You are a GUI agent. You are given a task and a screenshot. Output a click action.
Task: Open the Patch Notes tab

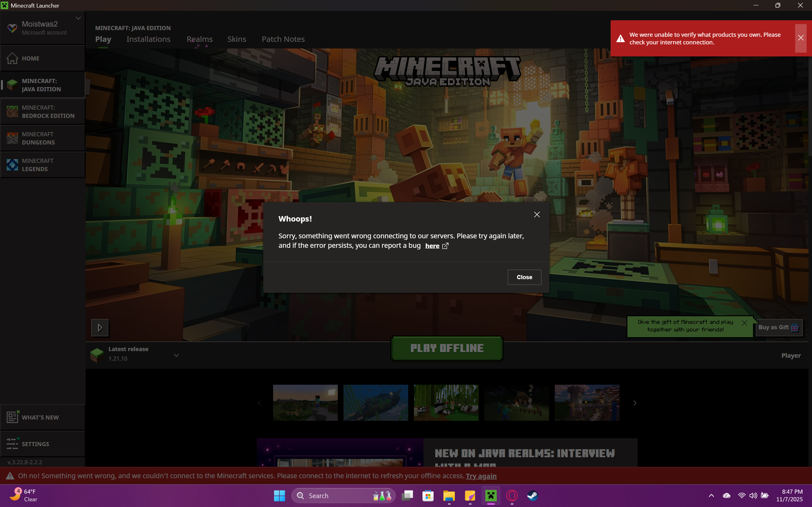point(283,39)
